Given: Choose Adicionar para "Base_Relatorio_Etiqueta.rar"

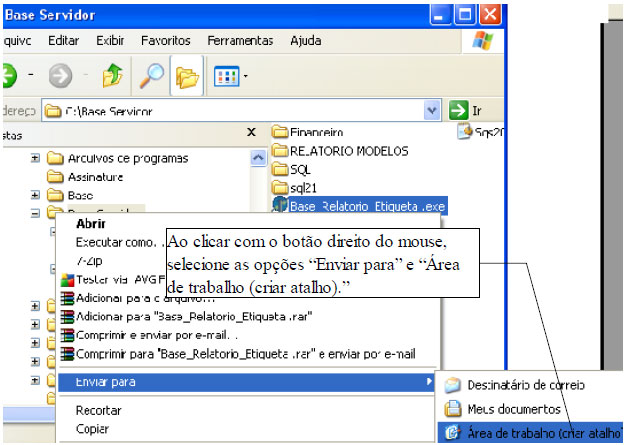Looking at the screenshot, I should click(186, 317).
